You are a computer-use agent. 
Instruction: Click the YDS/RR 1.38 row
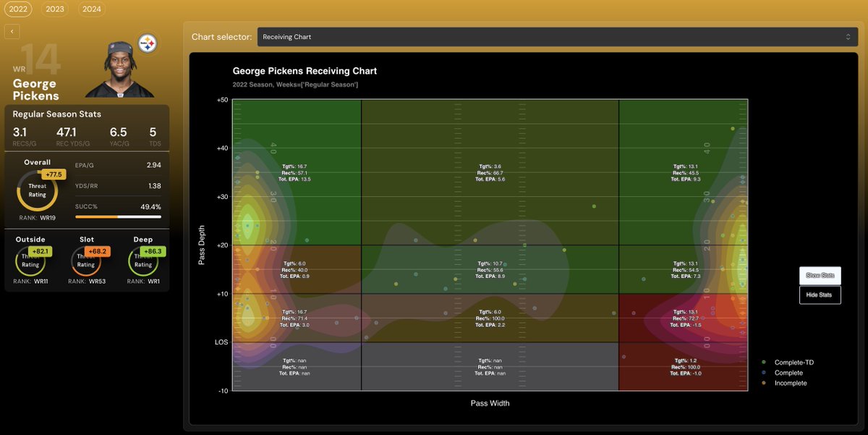pos(118,186)
